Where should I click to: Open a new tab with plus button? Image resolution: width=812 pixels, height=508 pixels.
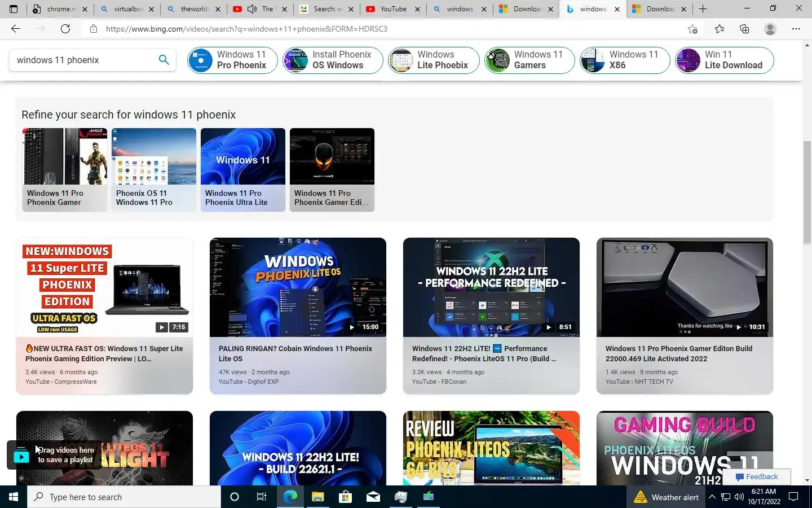[x=703, y=9]
